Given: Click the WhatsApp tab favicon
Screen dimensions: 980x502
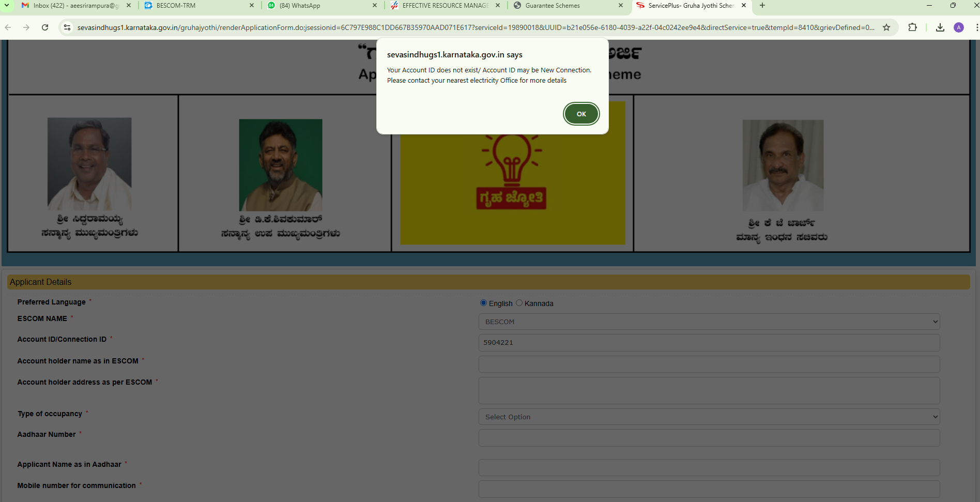Looking at the screenshot, I should coord(271,6).
